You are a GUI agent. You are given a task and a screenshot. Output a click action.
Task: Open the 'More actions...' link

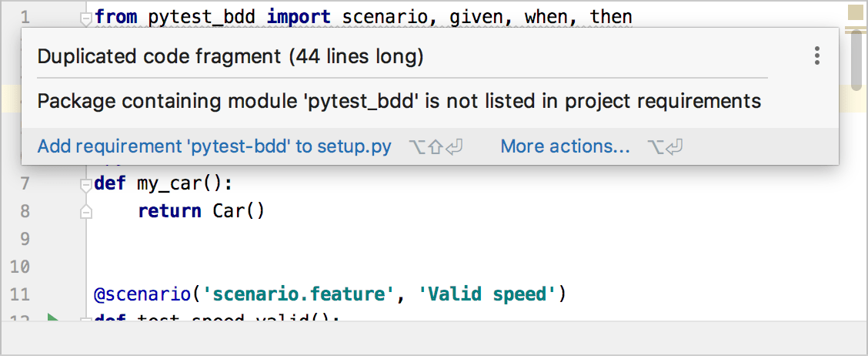pos(565,146)
